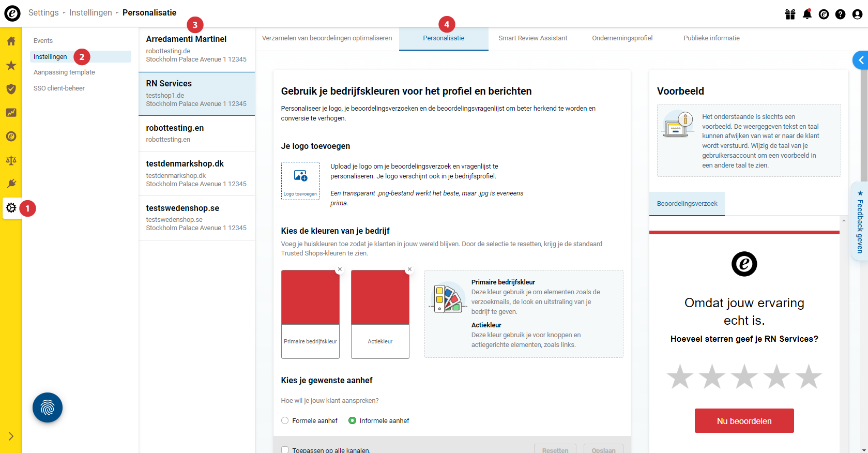Viewport: 868px width, 453px height.
Task: Click the gift icon in top bar
Action: (x=790, y=14)
